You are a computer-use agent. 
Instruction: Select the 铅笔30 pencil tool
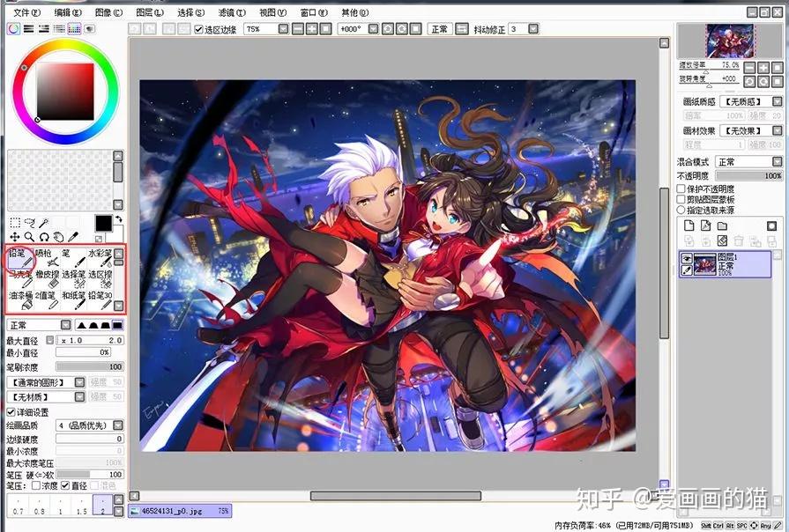[100, 300]
